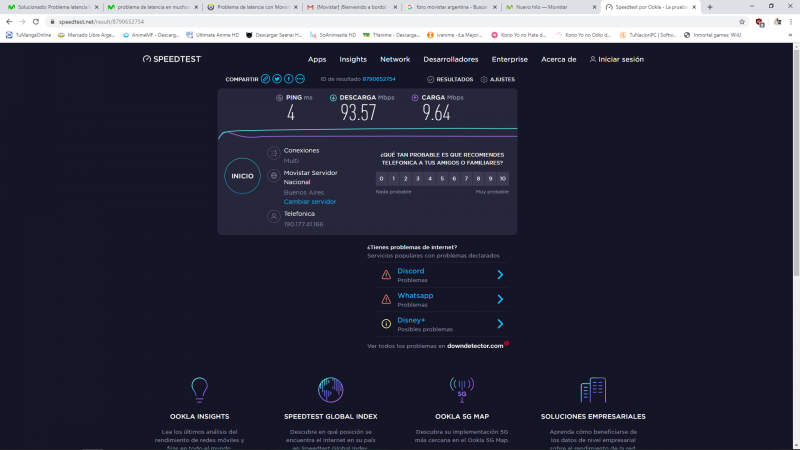Rate recommendation as 4
The height and width of the screenshot is (450, 800).
coord(430,179)
